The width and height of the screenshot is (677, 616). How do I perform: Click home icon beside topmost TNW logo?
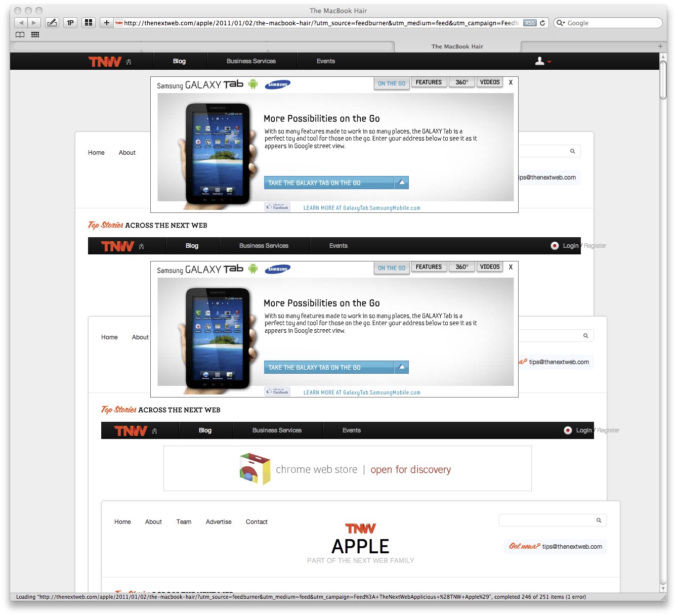(x=129, y=62)
